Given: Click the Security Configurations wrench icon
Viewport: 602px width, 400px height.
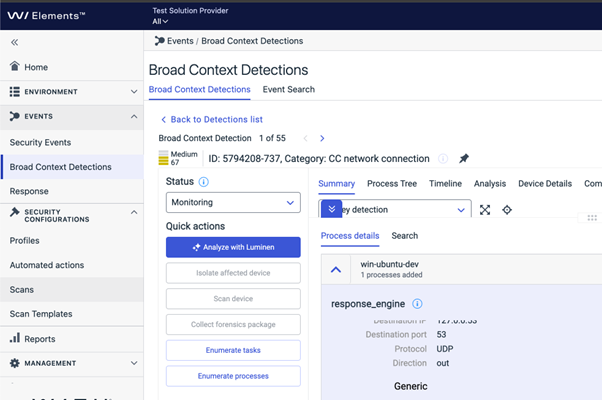Looking at the screenshot, I should point(15,212).
